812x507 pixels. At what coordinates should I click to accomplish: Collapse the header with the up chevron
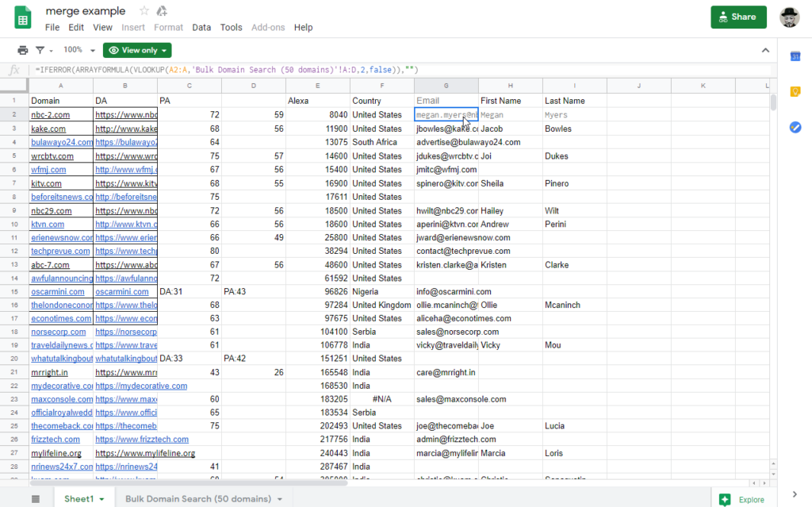[x=765, y=50]
